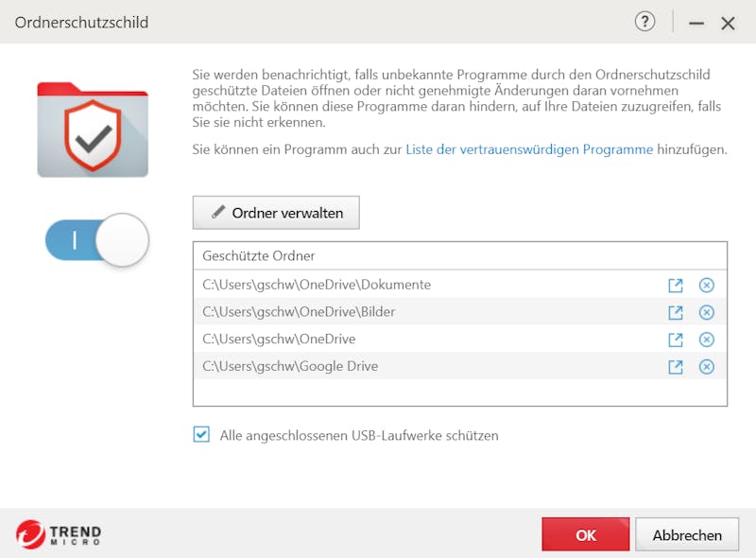Select the C:\Users\gschw\OneDrive\Dokumente path text
The width and height of the screenshot is (756, 558).
317,285
